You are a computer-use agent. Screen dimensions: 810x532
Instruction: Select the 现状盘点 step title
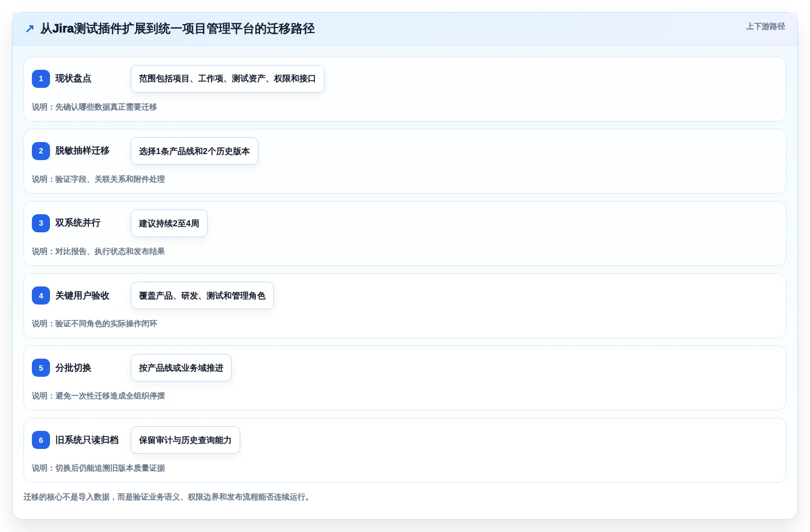(x=73, y=79)
